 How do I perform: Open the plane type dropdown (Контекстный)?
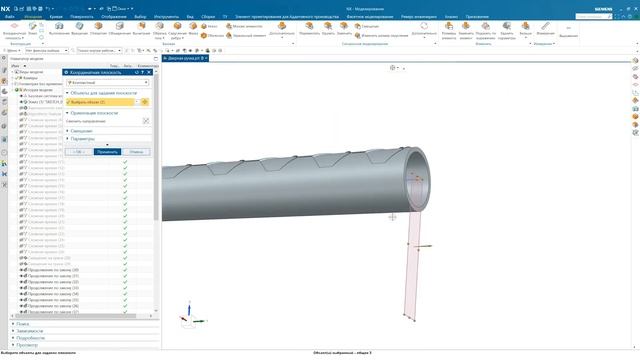107,82
